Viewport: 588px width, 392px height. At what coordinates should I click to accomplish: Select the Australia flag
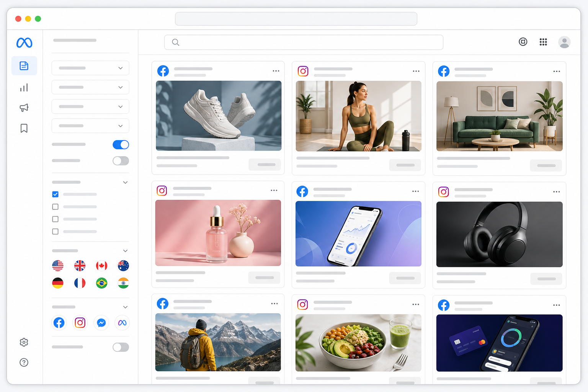point(123,266)
